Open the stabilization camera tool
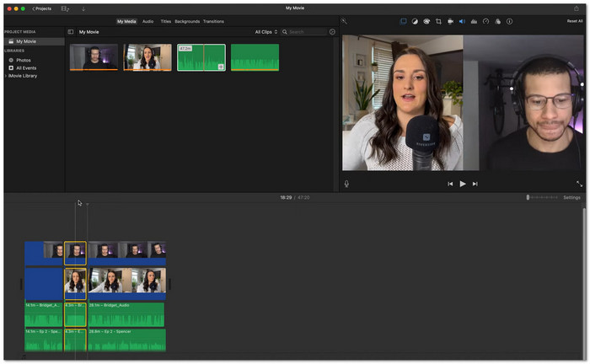Image resolution: width=590 pixels, height=364 pixels. (450, 21)
